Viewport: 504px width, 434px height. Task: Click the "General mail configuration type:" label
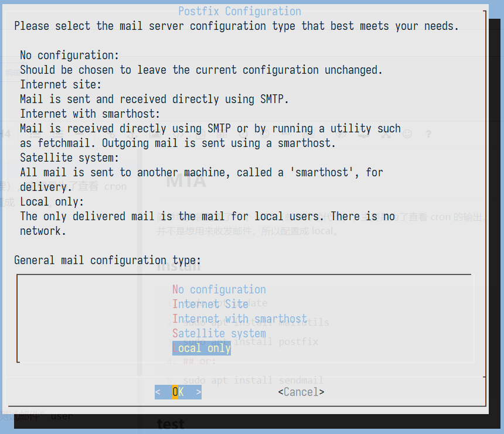[x=107, y=260]
